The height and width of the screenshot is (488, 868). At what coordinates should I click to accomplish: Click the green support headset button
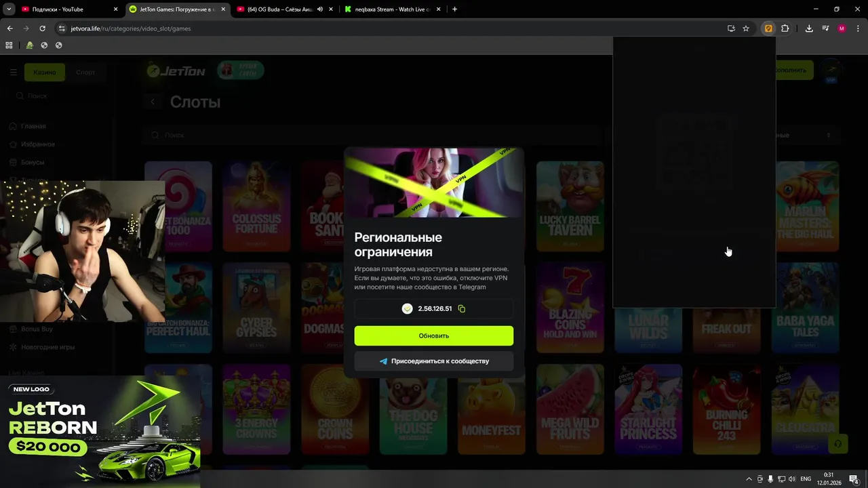838,444
